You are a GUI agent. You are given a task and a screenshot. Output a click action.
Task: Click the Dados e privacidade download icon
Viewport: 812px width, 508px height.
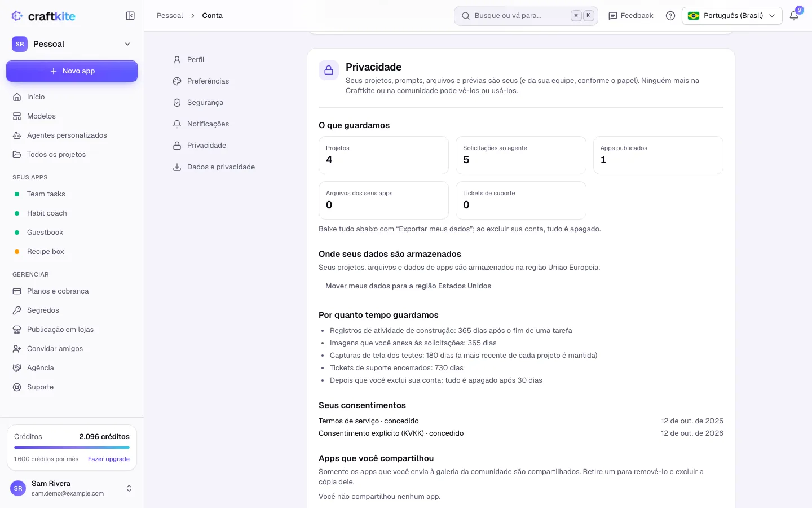[177, 167]
